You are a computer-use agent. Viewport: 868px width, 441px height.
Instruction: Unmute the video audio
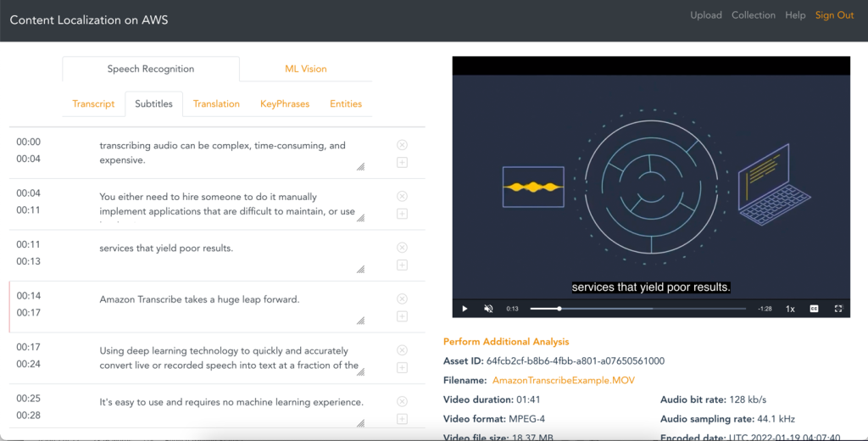(488, 309)
